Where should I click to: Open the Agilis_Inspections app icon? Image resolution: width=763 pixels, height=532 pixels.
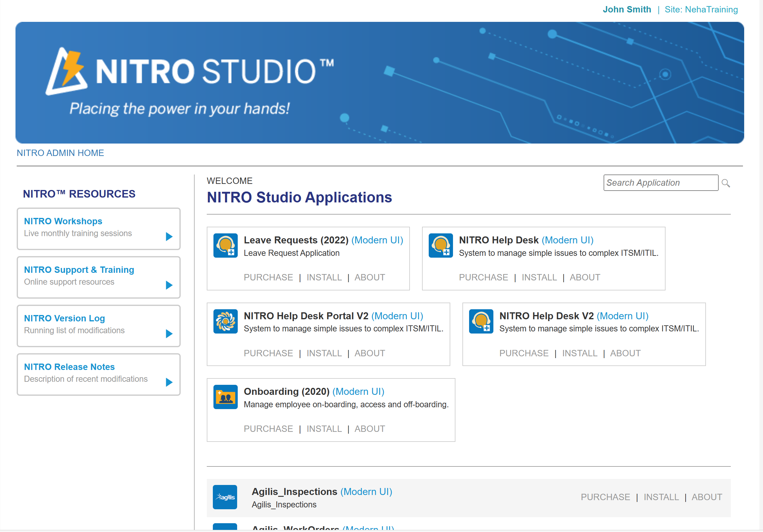(x=225, y=497)
